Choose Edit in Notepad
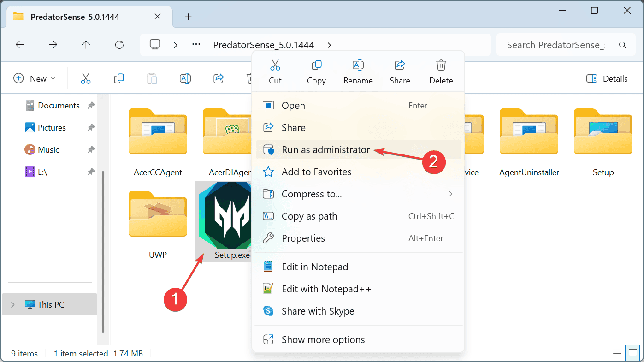 pos(358,267)
